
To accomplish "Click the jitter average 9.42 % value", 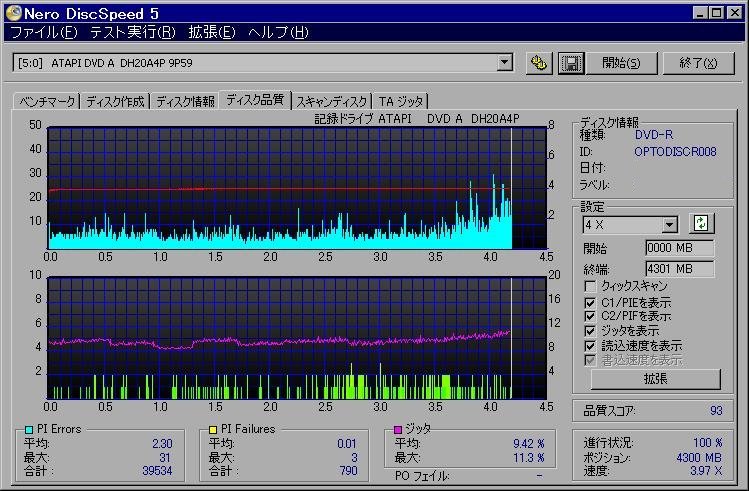I will (x=529, y=444).
